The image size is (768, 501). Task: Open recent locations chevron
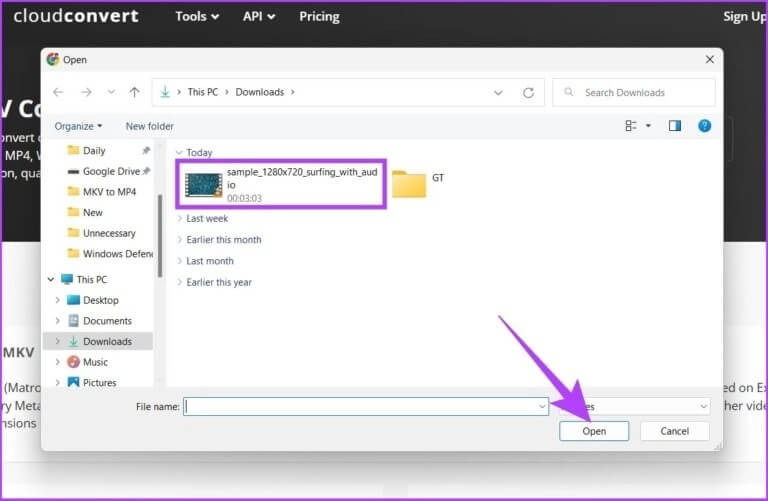tap(111, 92)
